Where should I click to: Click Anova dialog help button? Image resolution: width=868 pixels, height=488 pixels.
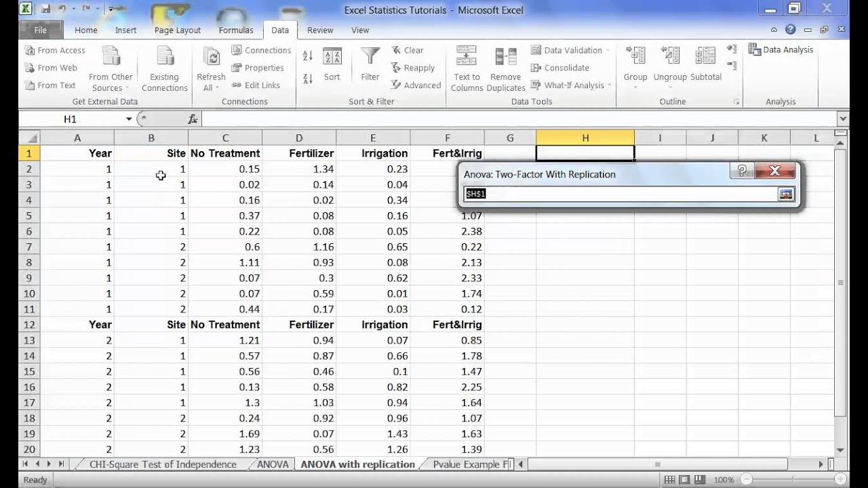741,171
